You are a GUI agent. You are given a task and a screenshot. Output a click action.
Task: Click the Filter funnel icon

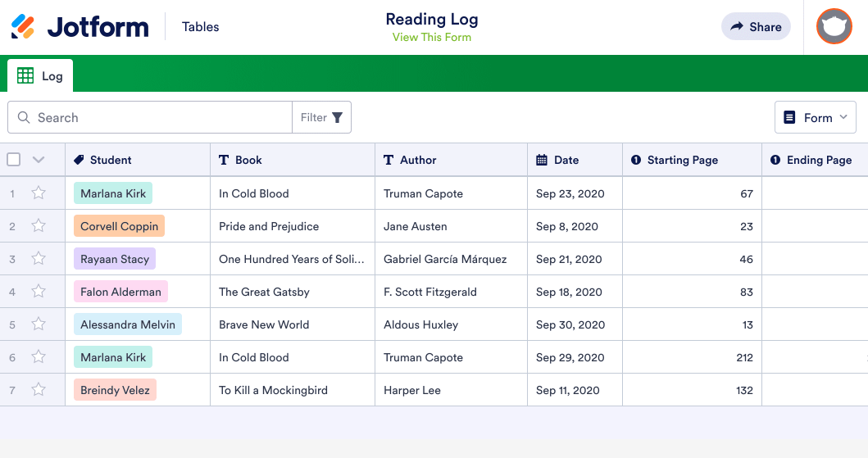337,118
